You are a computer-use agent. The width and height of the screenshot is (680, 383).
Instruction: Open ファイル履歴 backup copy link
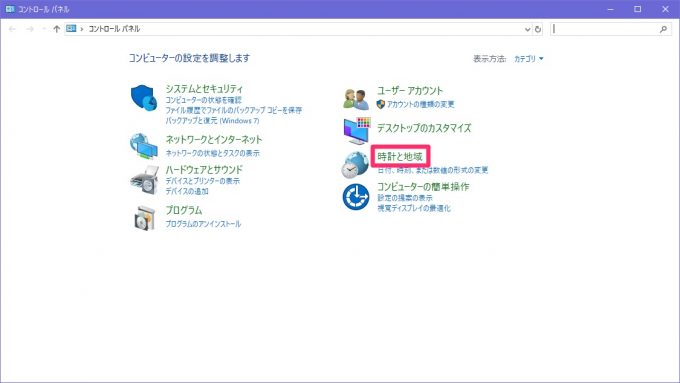[x=233, y=110]
